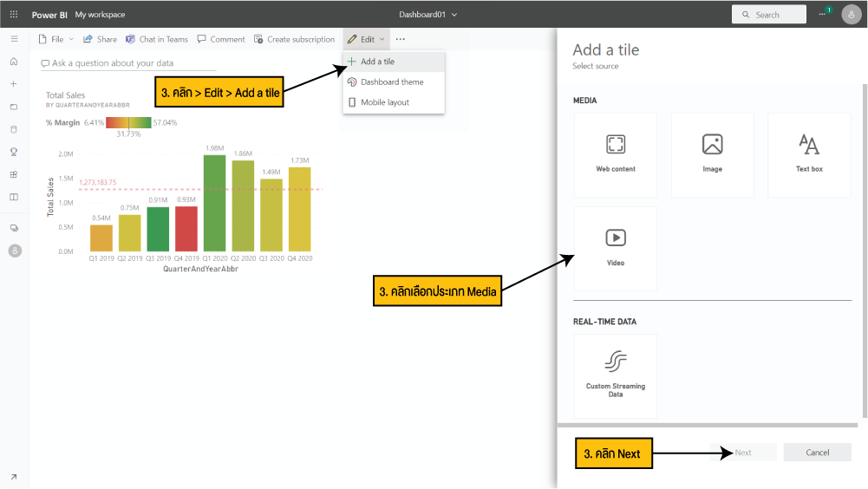Click Ask a question about your data field
868x489 pixels.
coord(128,63)
